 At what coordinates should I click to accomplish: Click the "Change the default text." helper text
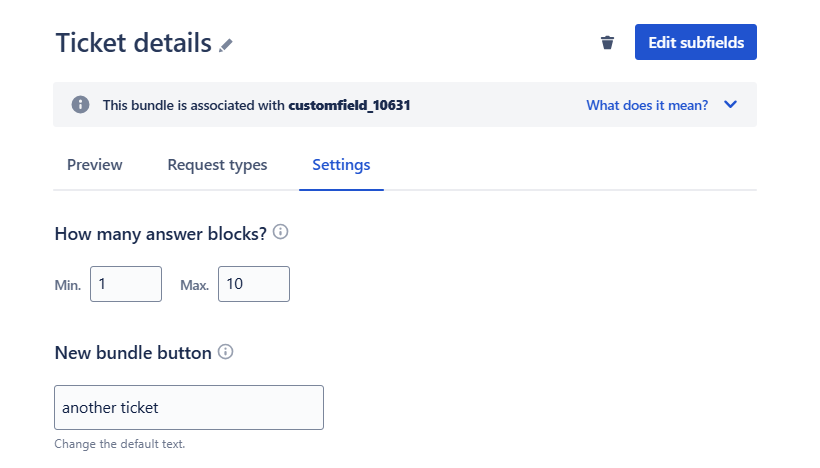[x=120, y=444]
